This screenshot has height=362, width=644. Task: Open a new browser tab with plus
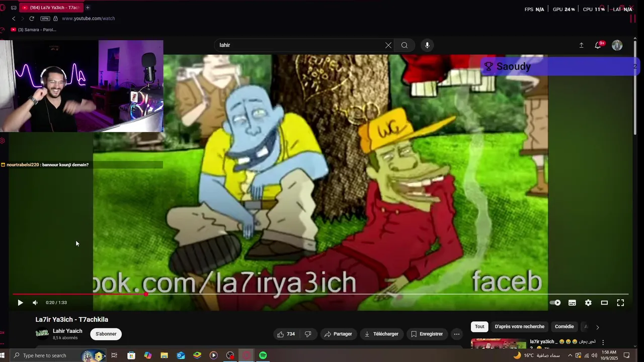tap(88, 8)
